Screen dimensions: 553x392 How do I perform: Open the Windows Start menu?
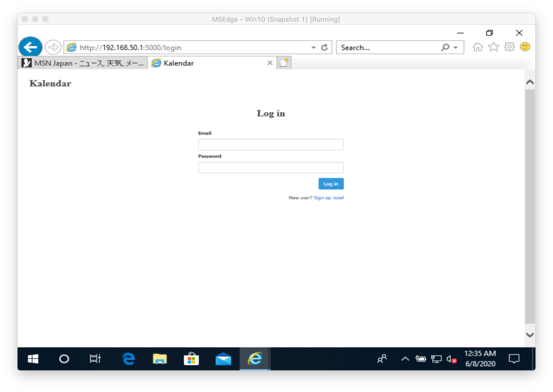pyautogui.click(x=33, y=359)
